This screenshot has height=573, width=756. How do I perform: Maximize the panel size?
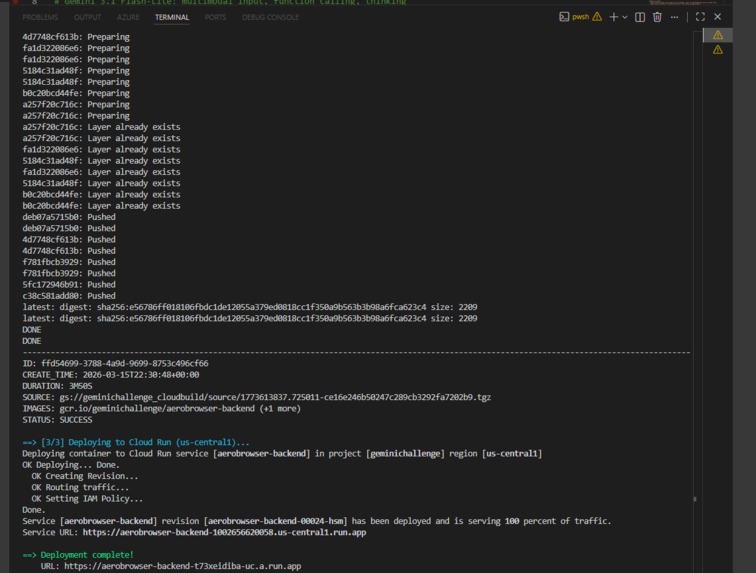[700, 17]
